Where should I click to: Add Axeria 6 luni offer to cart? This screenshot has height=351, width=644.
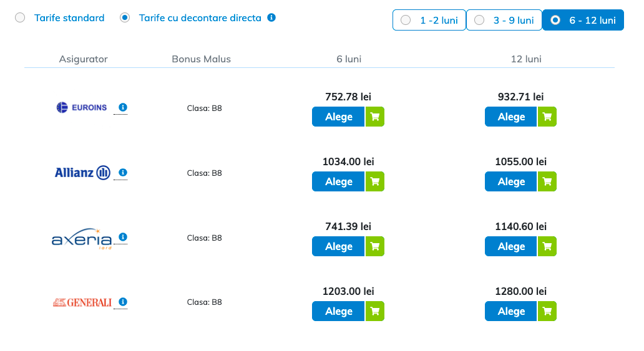coord(374,246)
